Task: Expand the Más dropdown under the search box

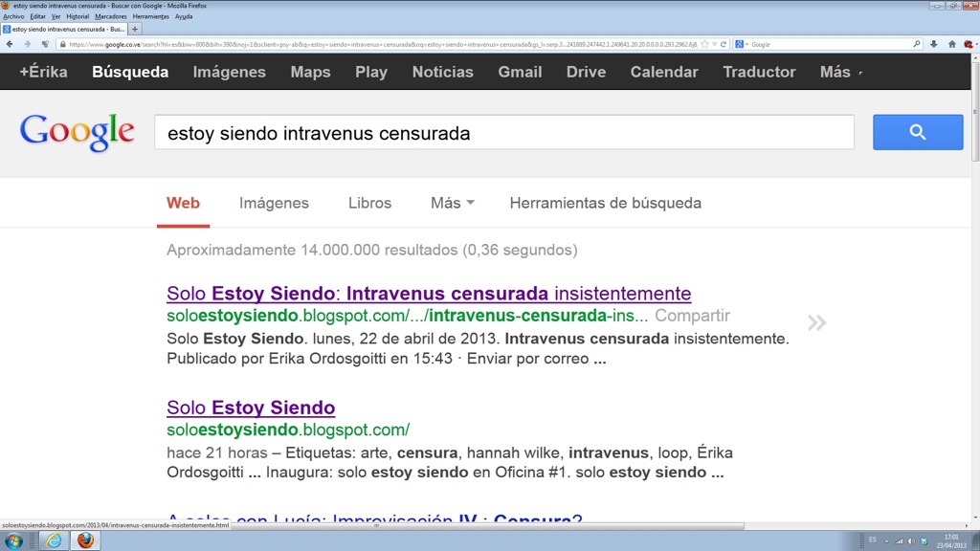Action: (453, 203)
